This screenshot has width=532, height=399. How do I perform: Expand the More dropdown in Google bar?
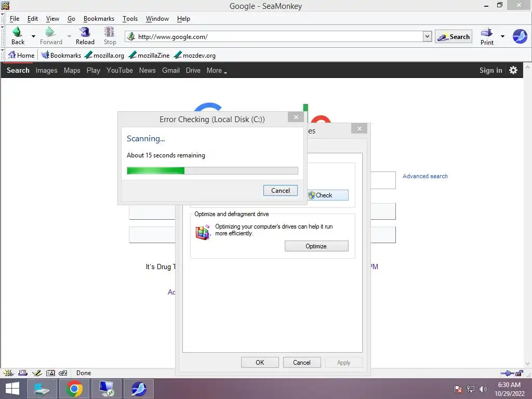pos(217,70)
